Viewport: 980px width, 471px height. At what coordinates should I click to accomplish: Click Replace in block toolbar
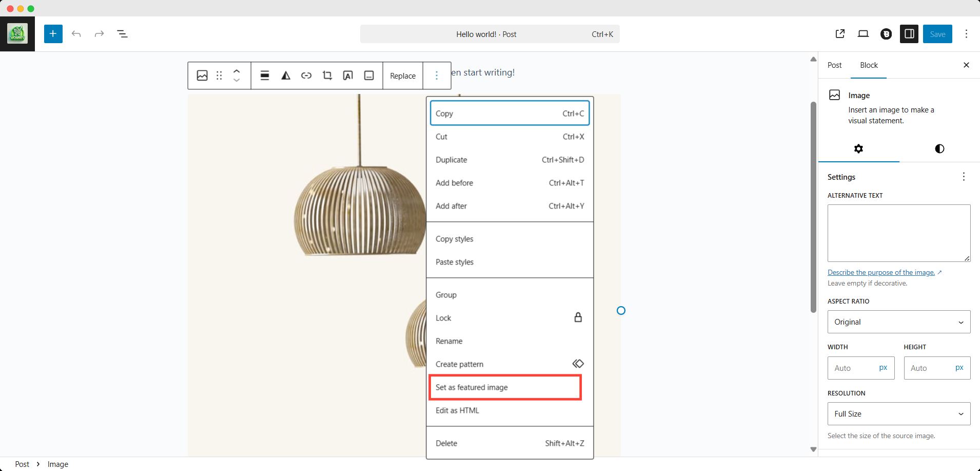403,76
